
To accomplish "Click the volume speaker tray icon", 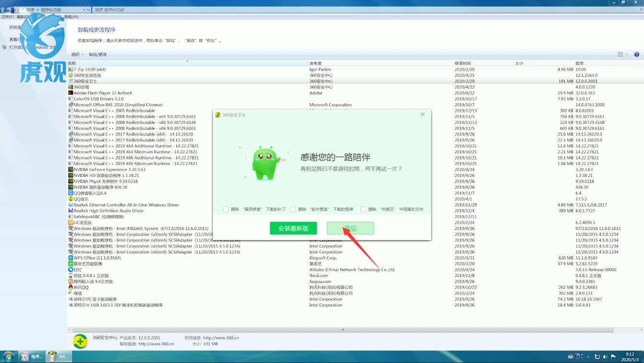I will click(605, 357).
